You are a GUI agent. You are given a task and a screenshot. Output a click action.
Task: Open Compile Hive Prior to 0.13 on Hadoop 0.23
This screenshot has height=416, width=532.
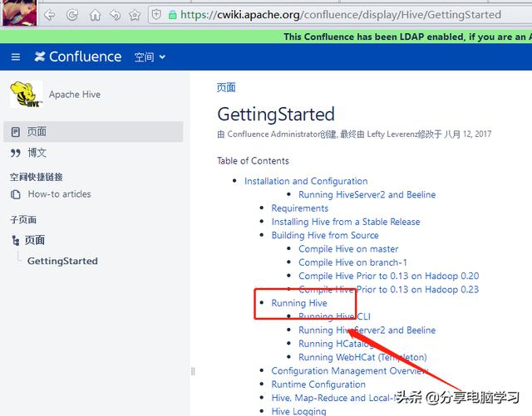389,290
